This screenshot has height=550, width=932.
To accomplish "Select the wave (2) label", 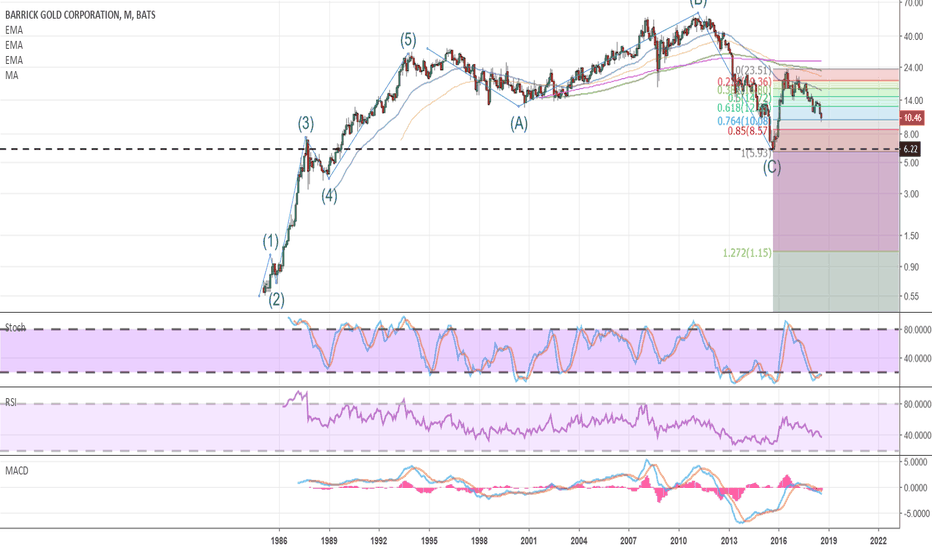I will coord(276,300).
